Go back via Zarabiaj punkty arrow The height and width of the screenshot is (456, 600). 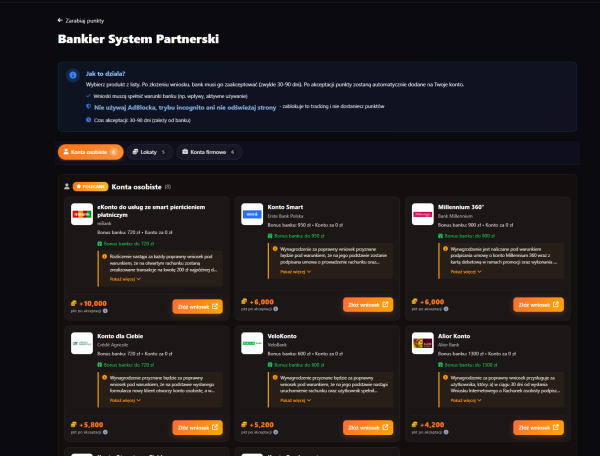coord(60,20)
